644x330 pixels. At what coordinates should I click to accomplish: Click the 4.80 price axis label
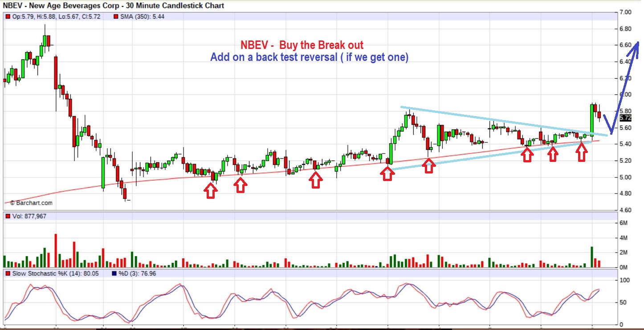[x=625, y=193]
